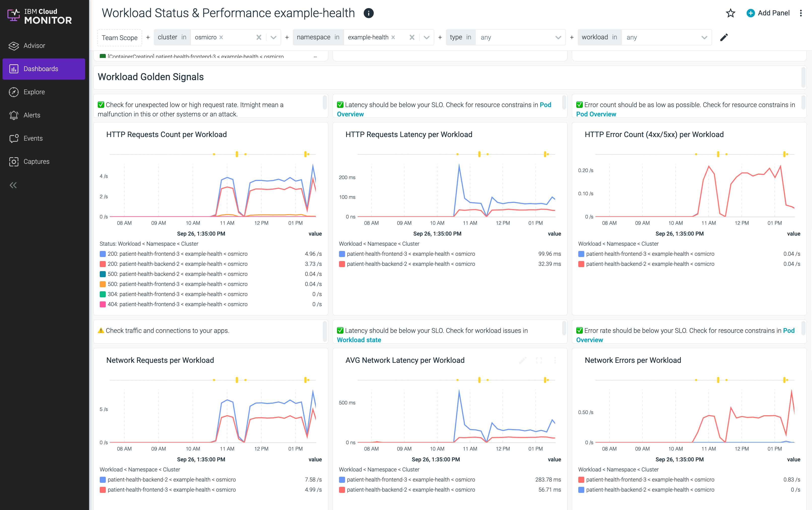Open the dashboard options kebab menu top right
The image size is (812, 510).
(801, 13)
